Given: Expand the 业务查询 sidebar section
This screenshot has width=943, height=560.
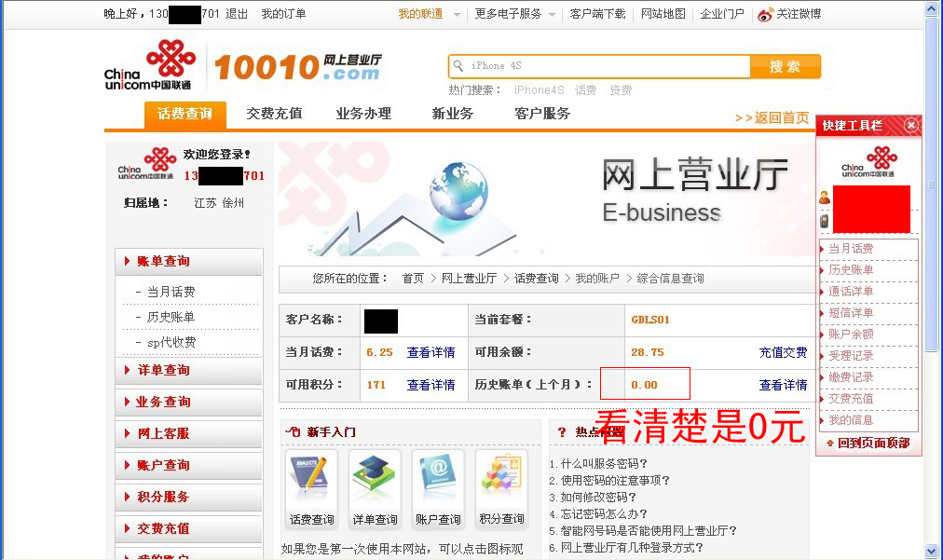Looking at the screenshot, I should (189, 402).
